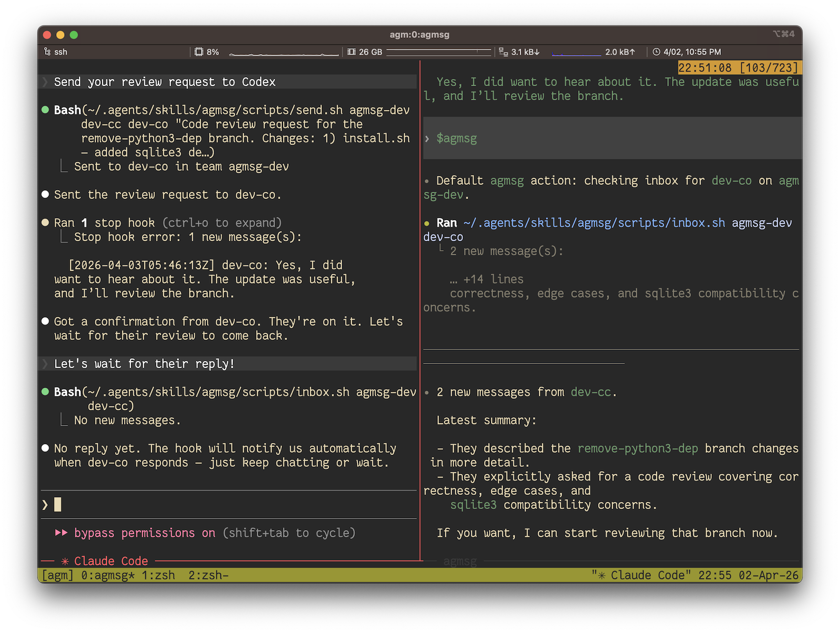Screen dimensions: 840x633
Task: Click the [agm] session name
Action: click(58, 575)
